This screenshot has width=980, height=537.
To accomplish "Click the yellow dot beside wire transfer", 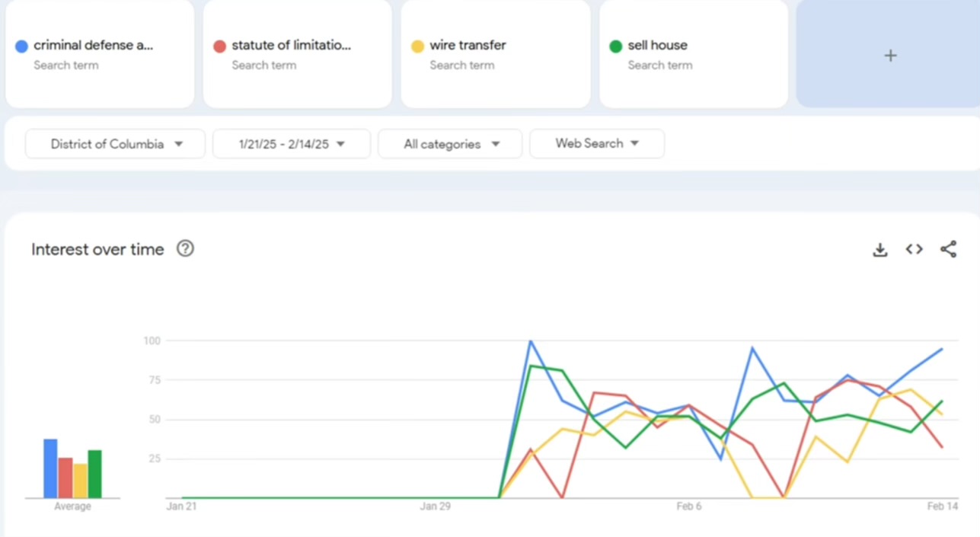I will [x=417, y=46].
